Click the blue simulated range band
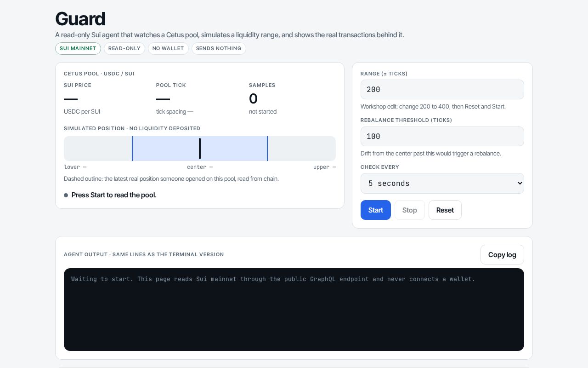 point(200,149)
